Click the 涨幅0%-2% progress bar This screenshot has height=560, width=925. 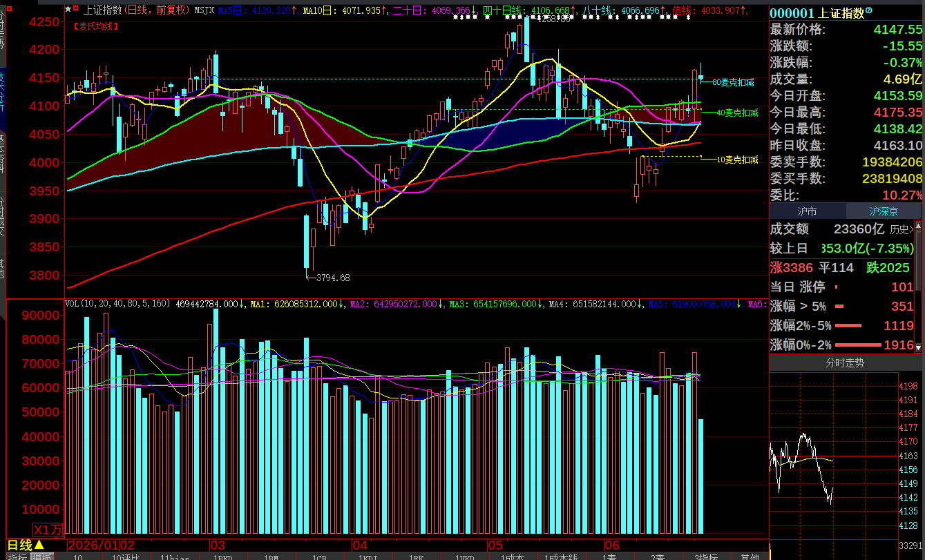pyautogui.click(x=858, y=345)
